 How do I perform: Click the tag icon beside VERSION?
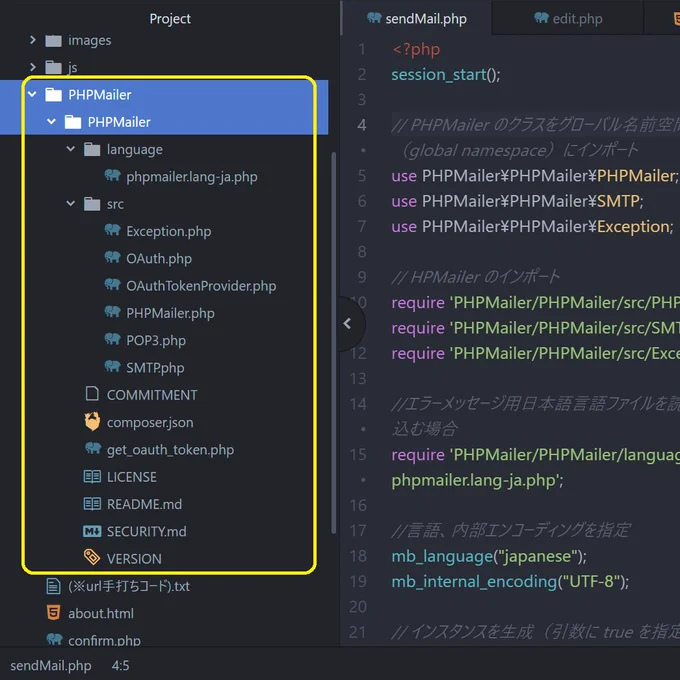[x=92, y=558]
